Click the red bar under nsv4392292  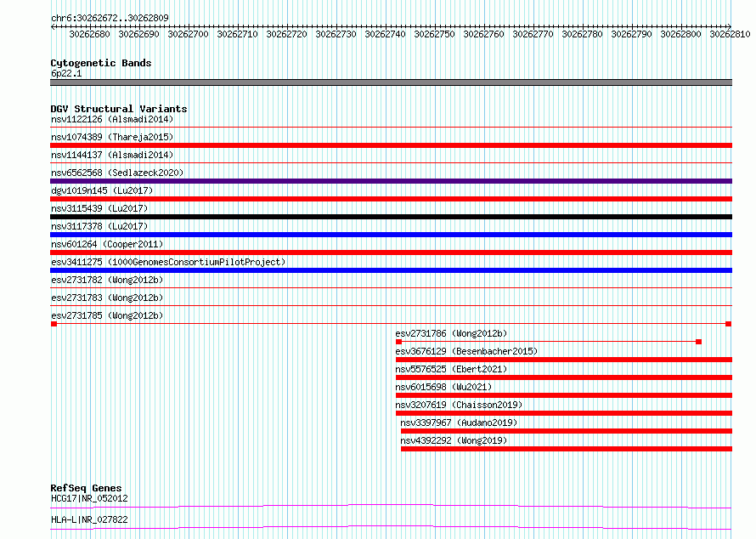[567, 449]
